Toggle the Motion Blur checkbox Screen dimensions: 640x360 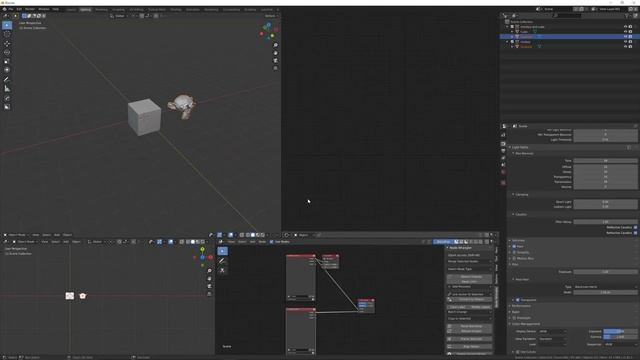coord(514,258)
